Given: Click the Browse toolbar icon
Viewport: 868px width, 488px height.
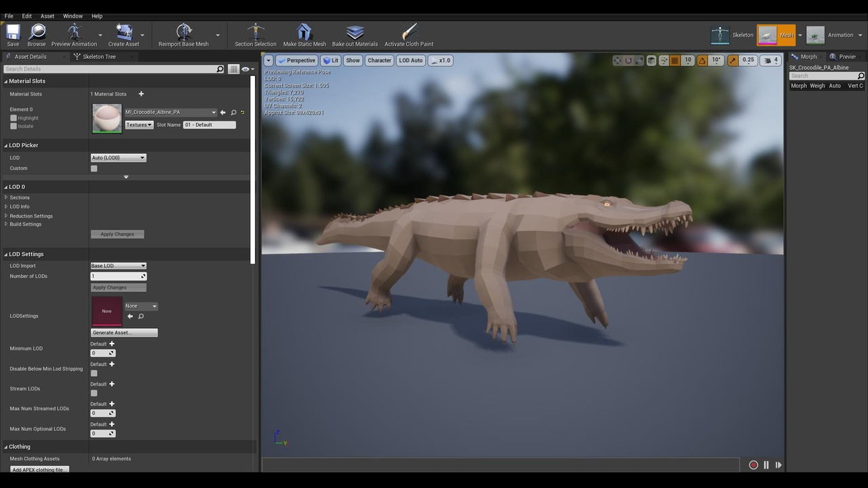Looking at the screenshot, I should 37,35.
